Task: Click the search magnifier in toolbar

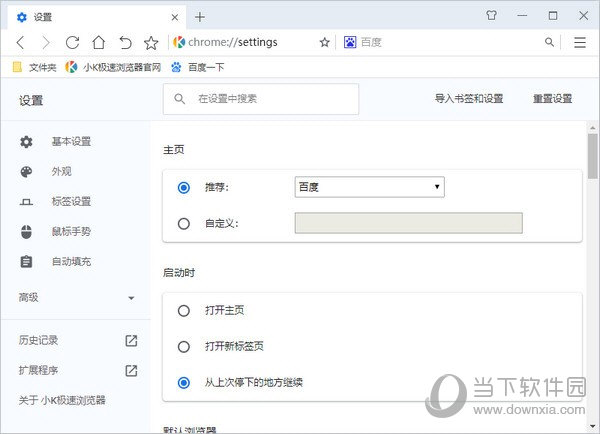Action: tap(549, 42)
